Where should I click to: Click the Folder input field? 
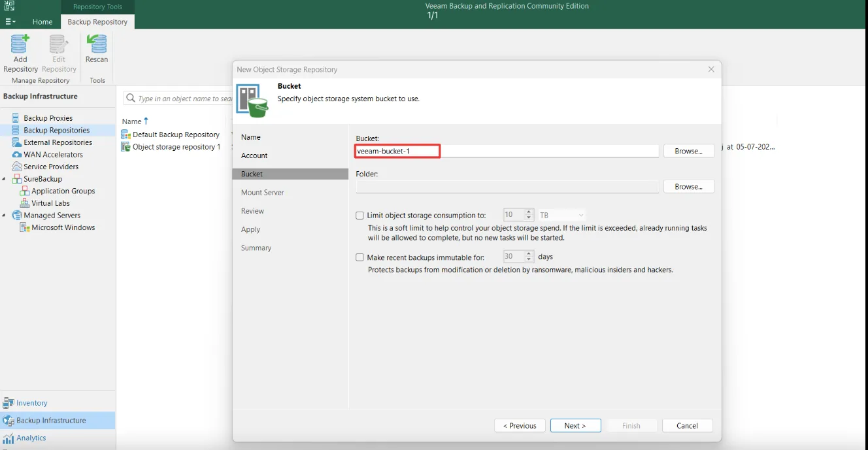click(x=507, y=187)
